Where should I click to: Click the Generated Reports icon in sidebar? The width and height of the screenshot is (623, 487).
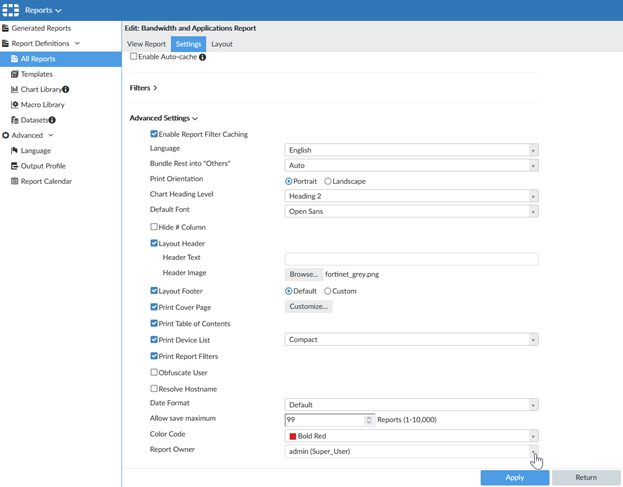pyautogui.click(x=6, y=28)
